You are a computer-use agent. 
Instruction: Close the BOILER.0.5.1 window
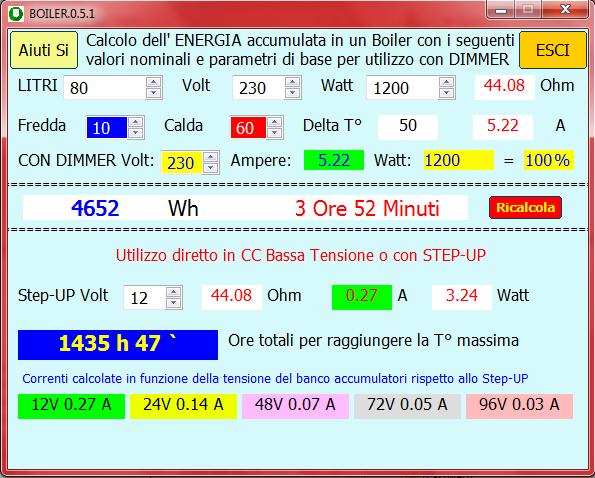click(x=565, y=9)
